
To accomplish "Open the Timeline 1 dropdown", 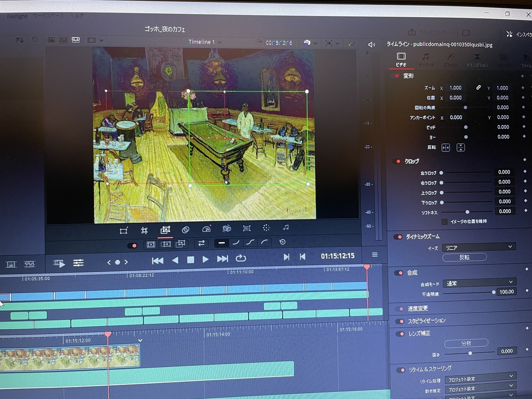I will [205, 42].
